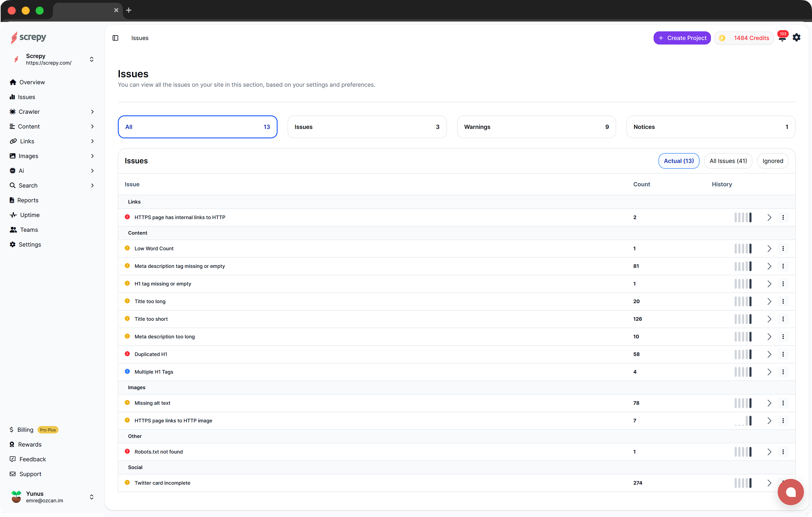
Task: Show Ignored issues filter
Action: coord(773,161)
